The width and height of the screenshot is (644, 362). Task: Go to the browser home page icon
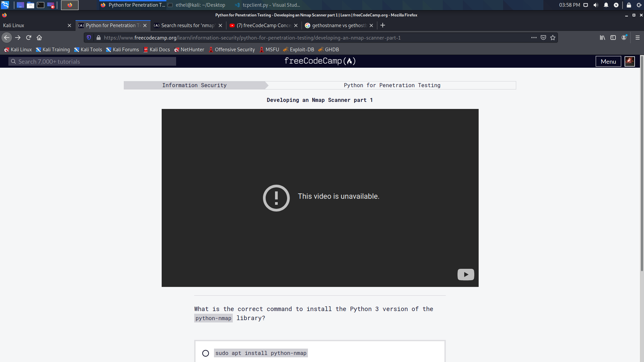pos(39,38)
